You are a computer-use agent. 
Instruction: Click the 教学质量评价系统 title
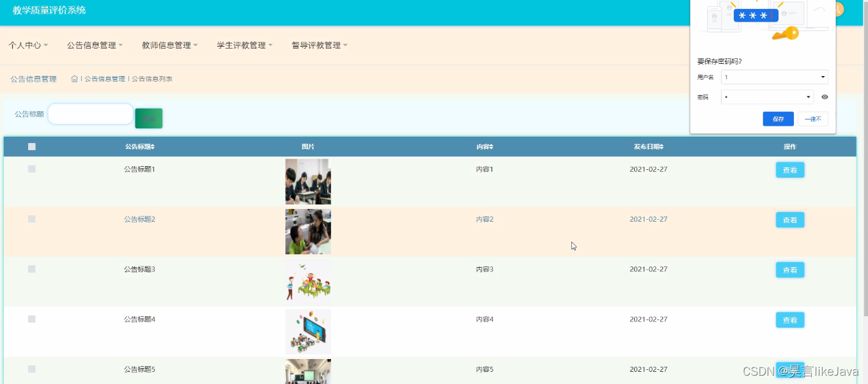[x=49, y=10]
